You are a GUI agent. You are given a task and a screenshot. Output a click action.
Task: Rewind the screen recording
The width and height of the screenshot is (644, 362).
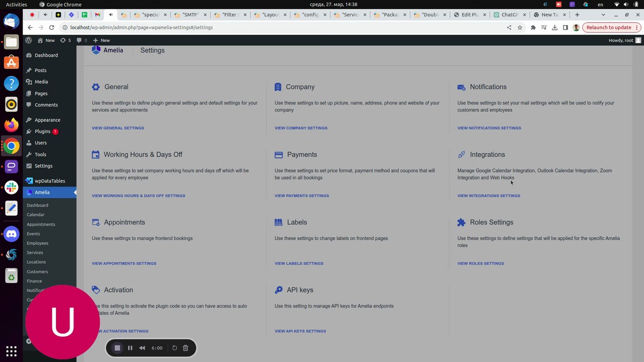point(142,348)
